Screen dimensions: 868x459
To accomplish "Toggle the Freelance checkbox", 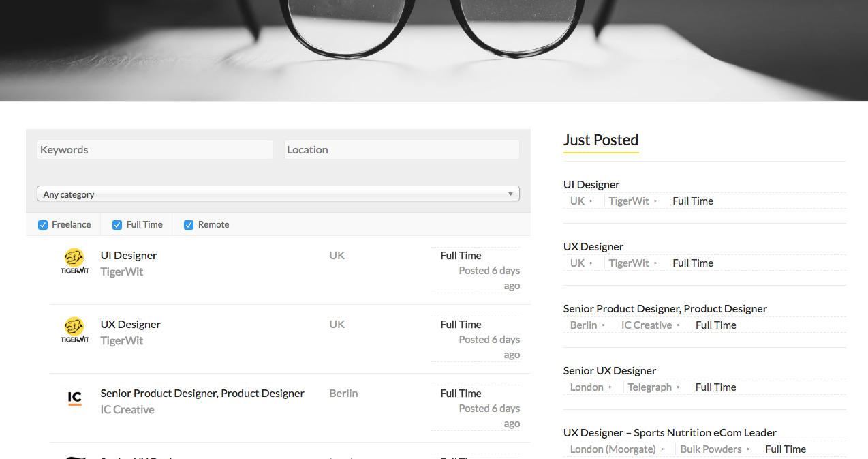I will (43, 225).
